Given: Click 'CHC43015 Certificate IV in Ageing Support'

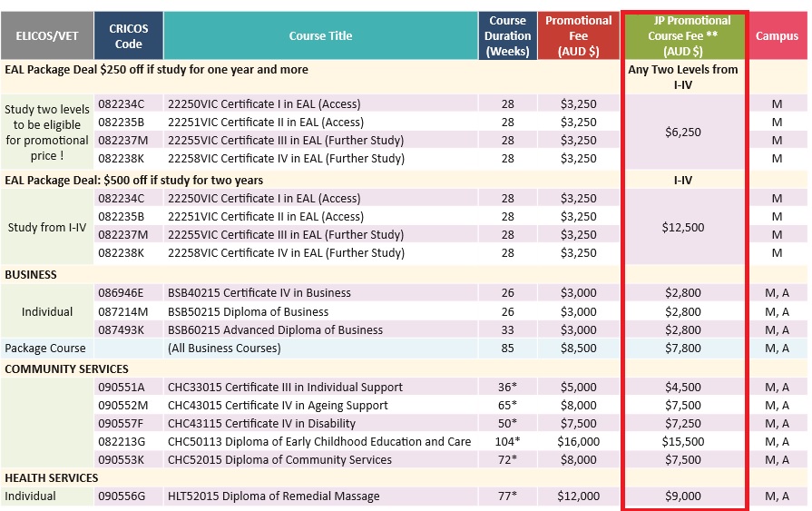Looking at the screenshot, I should [278, 406].
